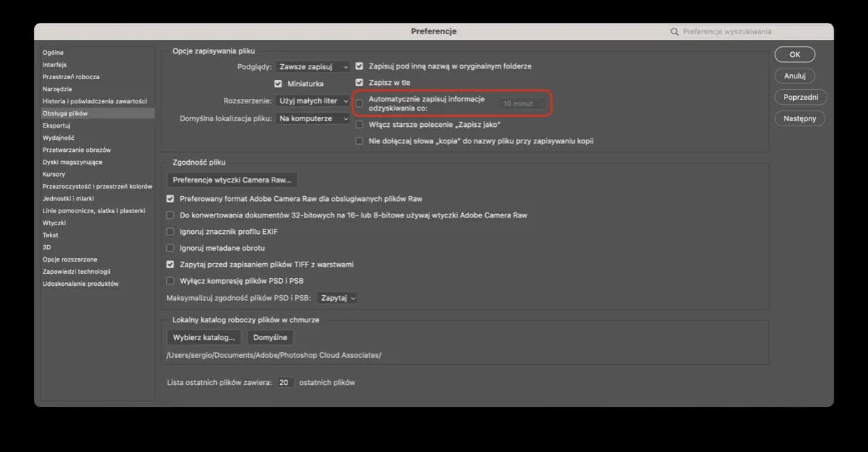Screen dimensions: 868x452
Task: Click the Wybierz katalog button
Action: [x=203, y=337]
